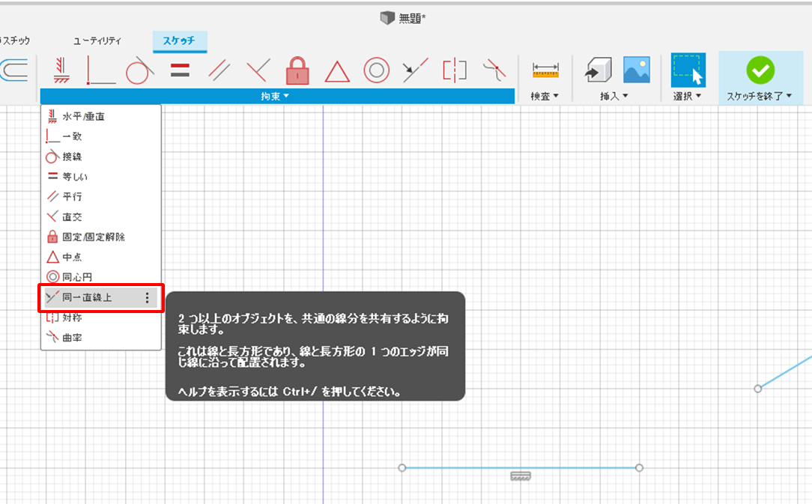This screenshot has height=504, width=812.
Task: Click the Symmetry constraint toolbar icon
Action: coord(455,70)
